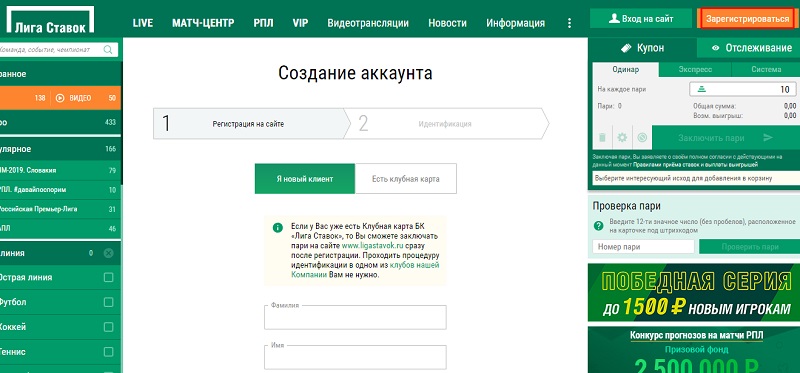
Task: Click the Конкурс прогнозов на матчи РПЛ banner
Action: (694, 350)
